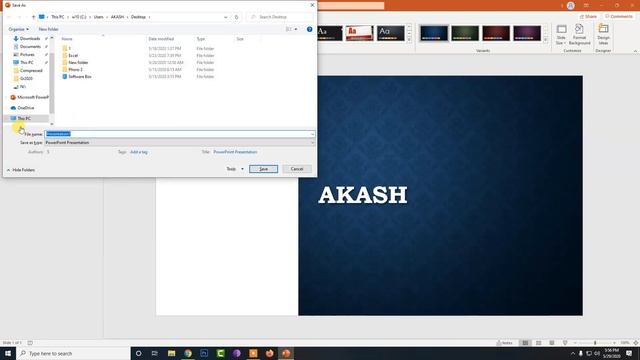The width and height of the screenshot is (640, 360).
Task: Create a folder with New folder button
Action: 49,29
